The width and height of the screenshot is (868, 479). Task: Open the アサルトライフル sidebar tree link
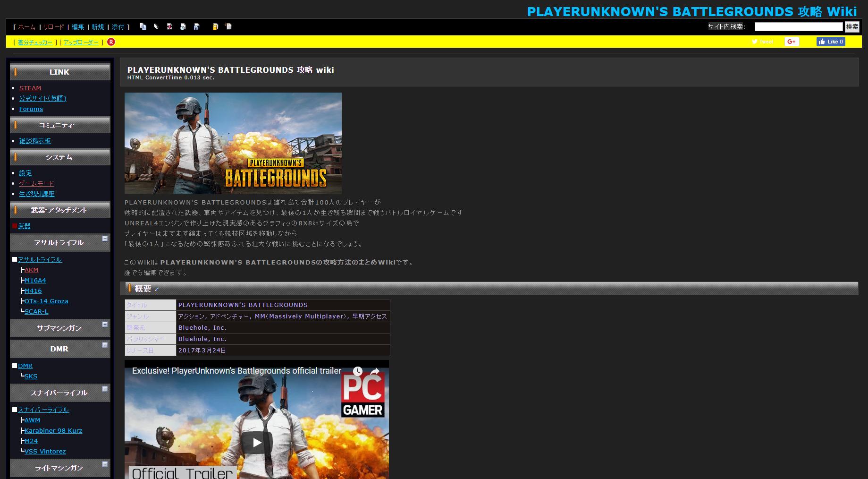(40, 260)
